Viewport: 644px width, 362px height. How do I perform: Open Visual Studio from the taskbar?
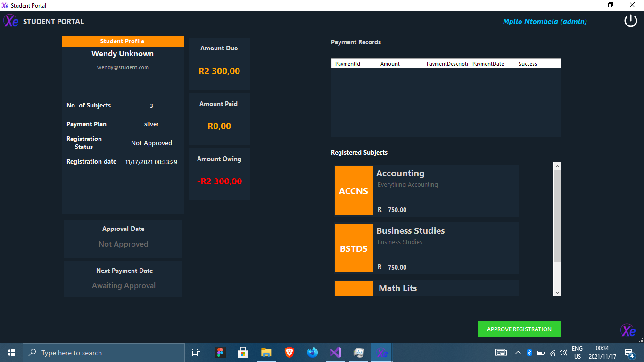tap(335, 353)
